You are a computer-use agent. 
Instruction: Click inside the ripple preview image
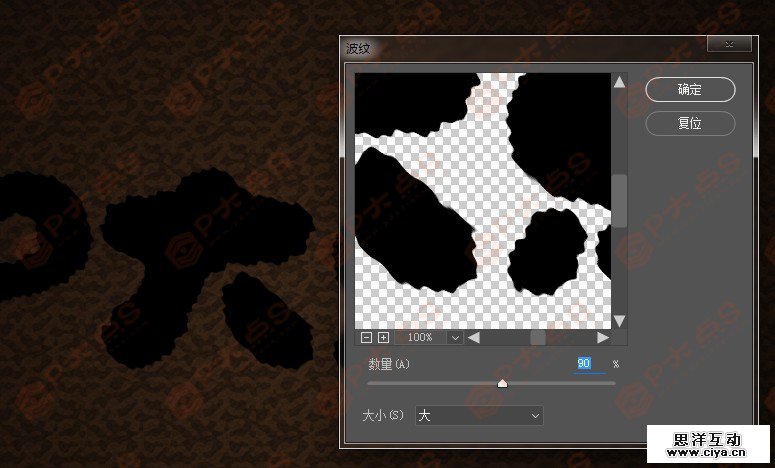pyautogui.click(x=482, y=200)
